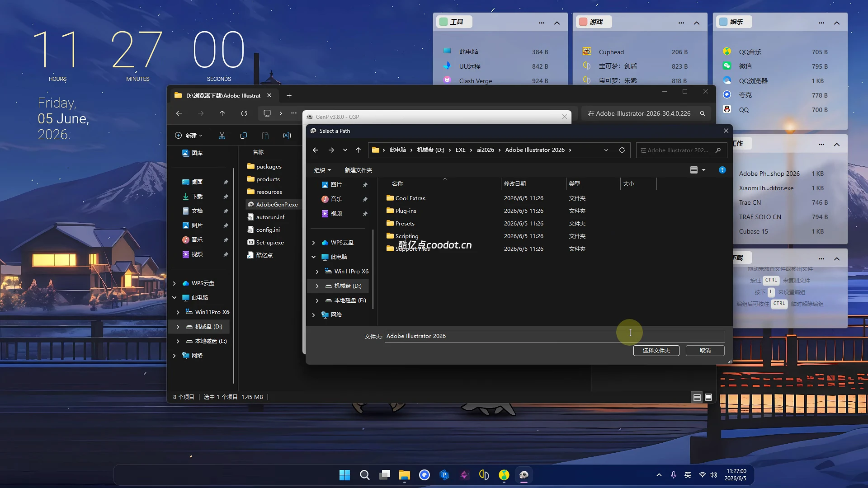
Task: Cut selected item in File Explorer toolbar
Action: click(222, 136)
